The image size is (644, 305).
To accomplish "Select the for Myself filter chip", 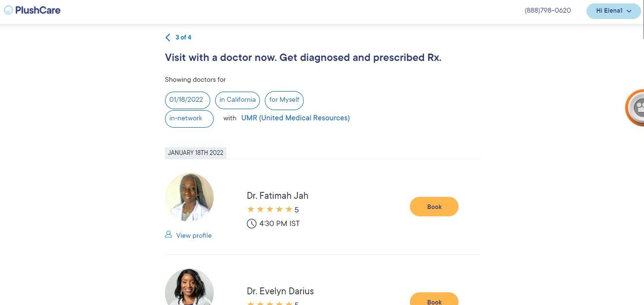I will 284,100.
